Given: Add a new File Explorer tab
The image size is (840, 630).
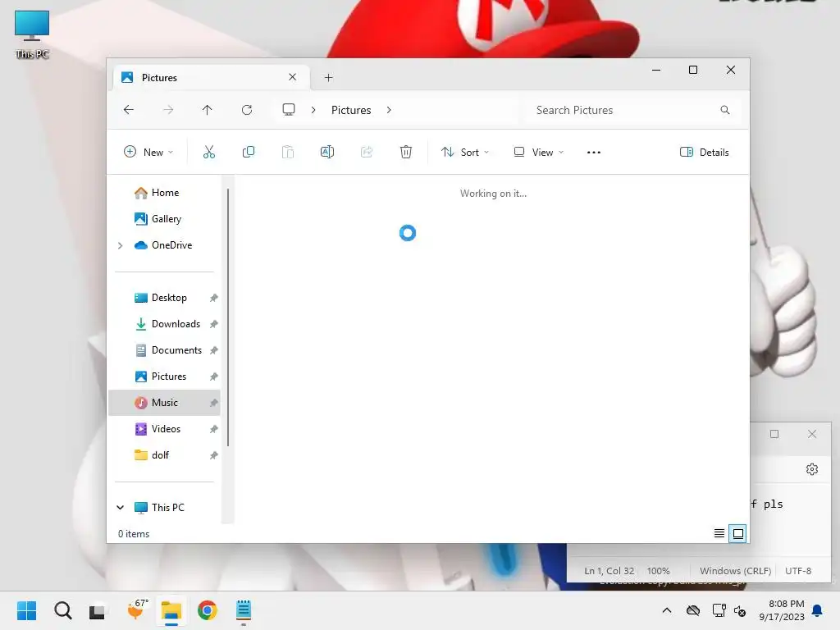Looking at the screenshot, I should click(x=328, y=78).
